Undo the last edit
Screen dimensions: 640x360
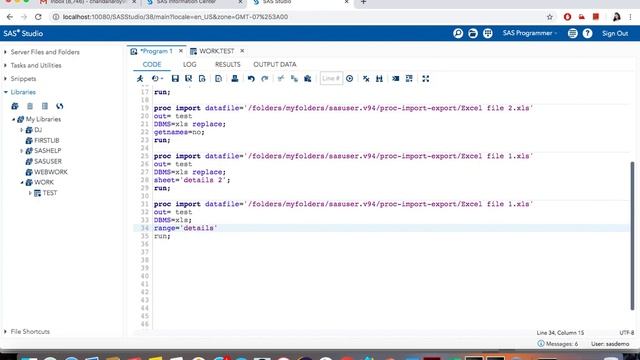[251, 79]
